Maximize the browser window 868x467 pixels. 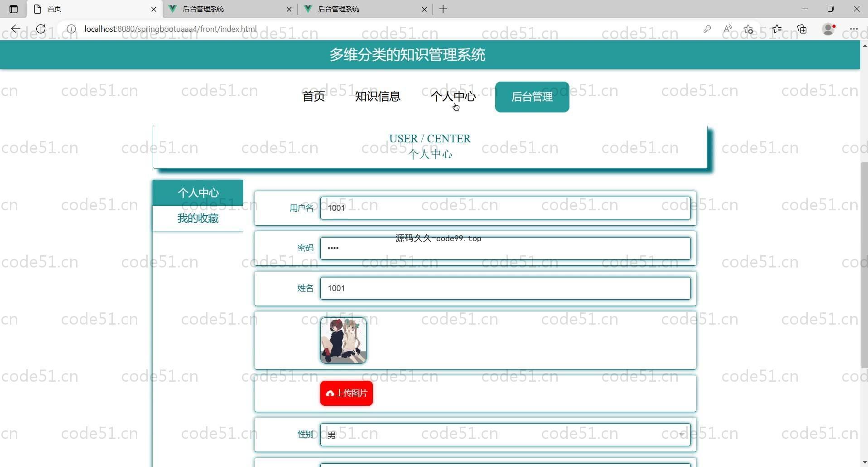(830, 9)
